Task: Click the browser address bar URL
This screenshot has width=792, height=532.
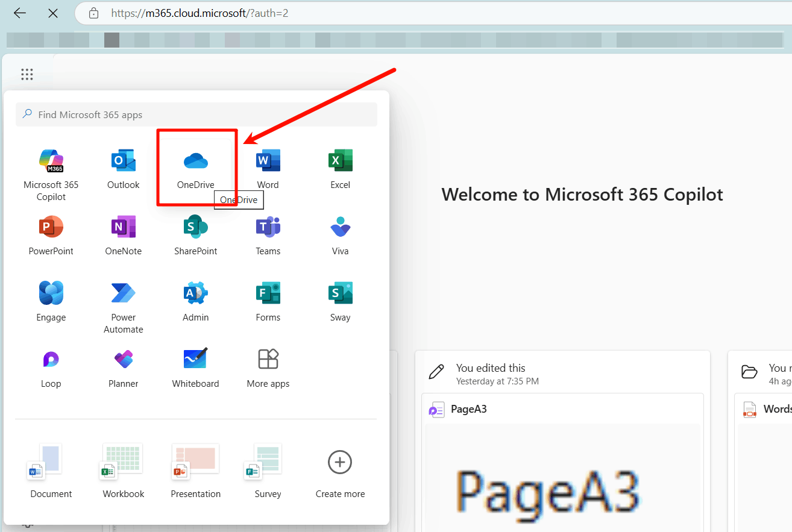Action: [200, 13]
